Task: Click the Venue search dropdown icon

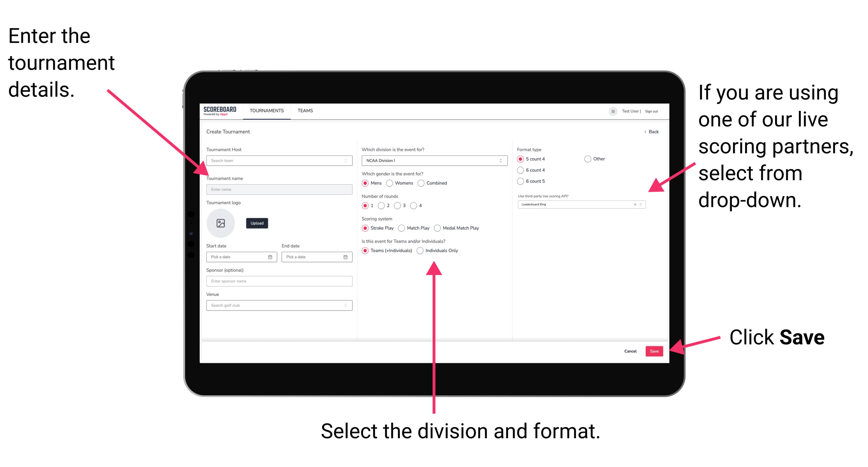Action: pyautogui.click(x=346, y=305)
